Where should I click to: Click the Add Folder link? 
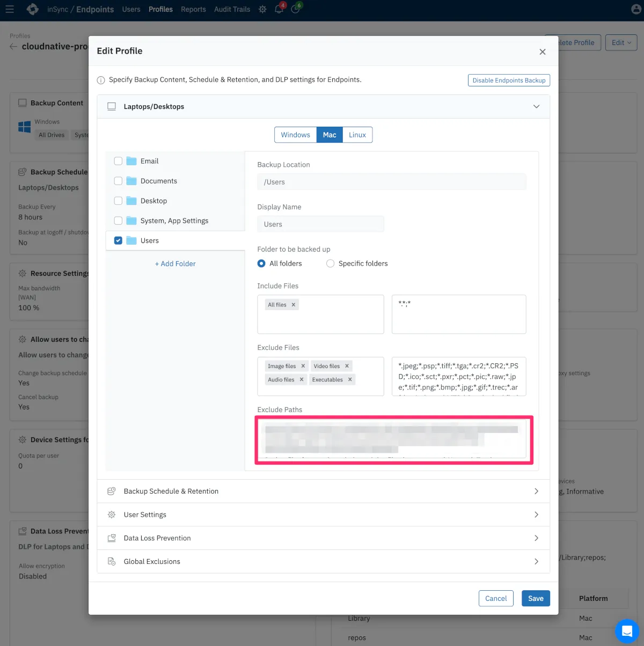pyautogui.click(x=175, y=264)
